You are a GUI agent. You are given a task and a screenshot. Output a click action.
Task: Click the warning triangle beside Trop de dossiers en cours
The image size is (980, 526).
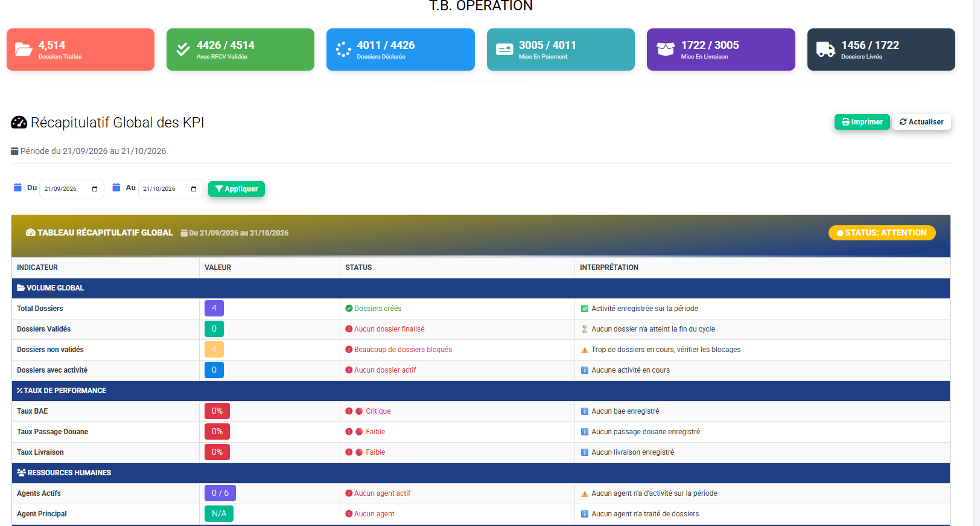coord(584,350)
